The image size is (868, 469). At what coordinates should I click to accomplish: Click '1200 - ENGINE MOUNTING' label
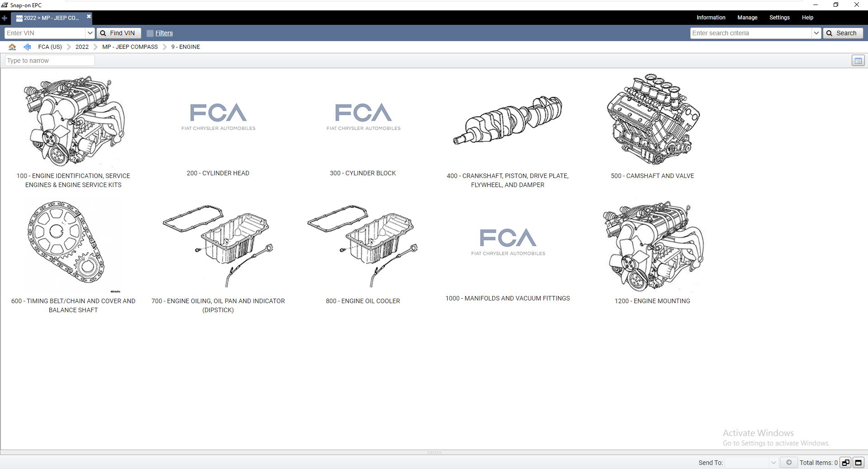[x=652, y=301]
